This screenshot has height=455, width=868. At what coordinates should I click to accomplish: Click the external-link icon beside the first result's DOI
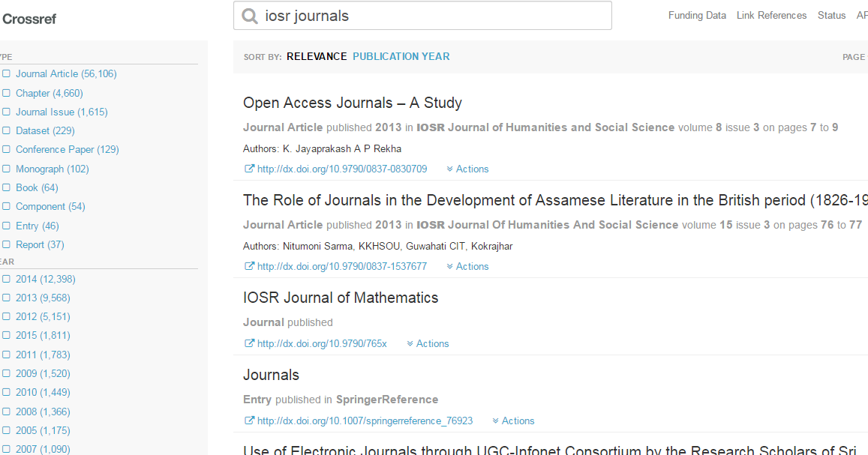[248, 169]
